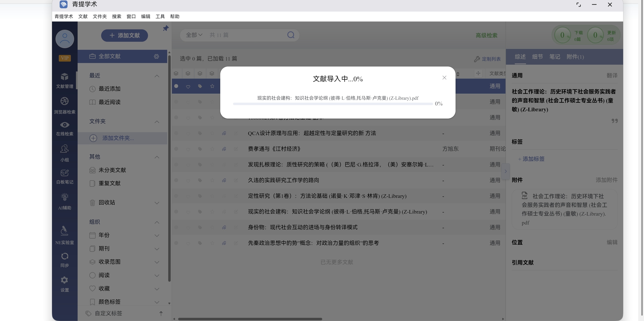Mark the 费孝通与《江村经济》 row favorite heart
The height and width of the screenshot is (321, 644).
[x=188, y=149]
